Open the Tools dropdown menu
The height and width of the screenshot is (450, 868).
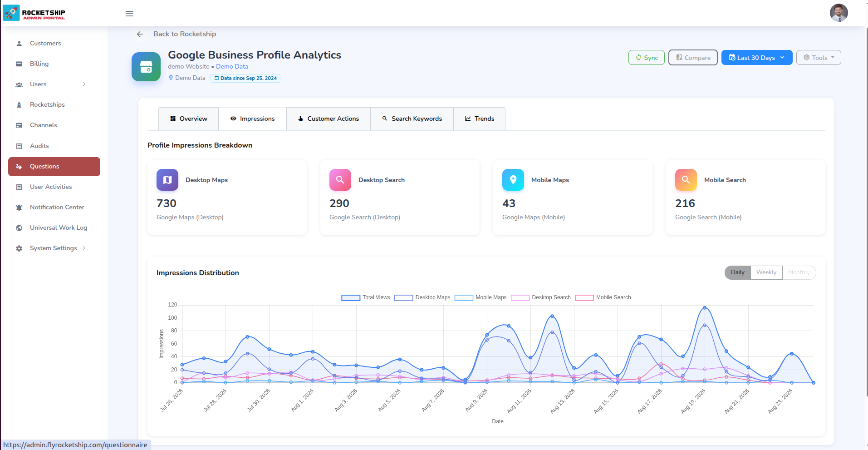819,58
